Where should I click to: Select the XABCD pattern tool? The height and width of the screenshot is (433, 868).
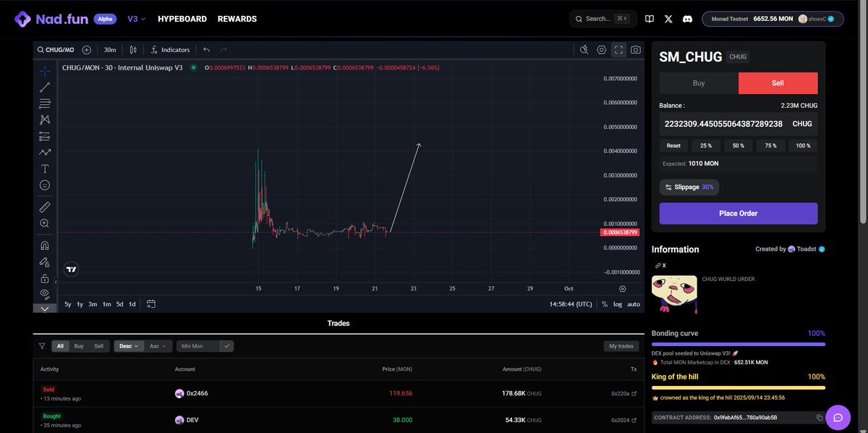pos(45,119)
